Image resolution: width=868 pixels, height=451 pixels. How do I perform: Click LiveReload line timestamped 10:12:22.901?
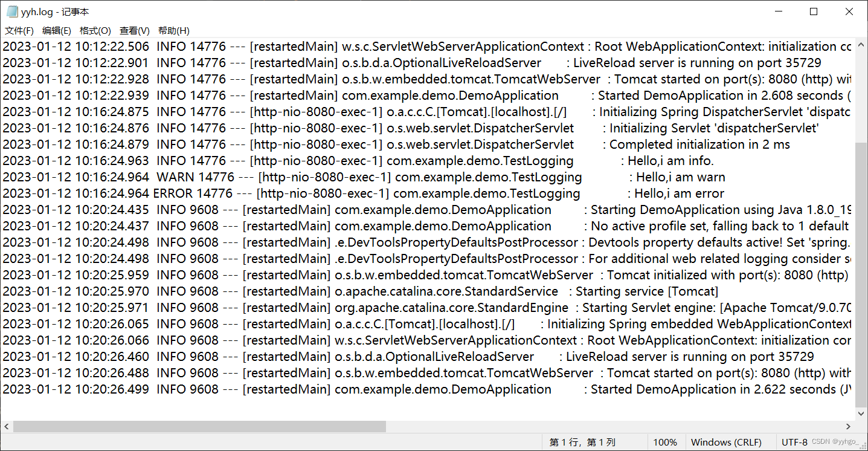coord(412,63)
